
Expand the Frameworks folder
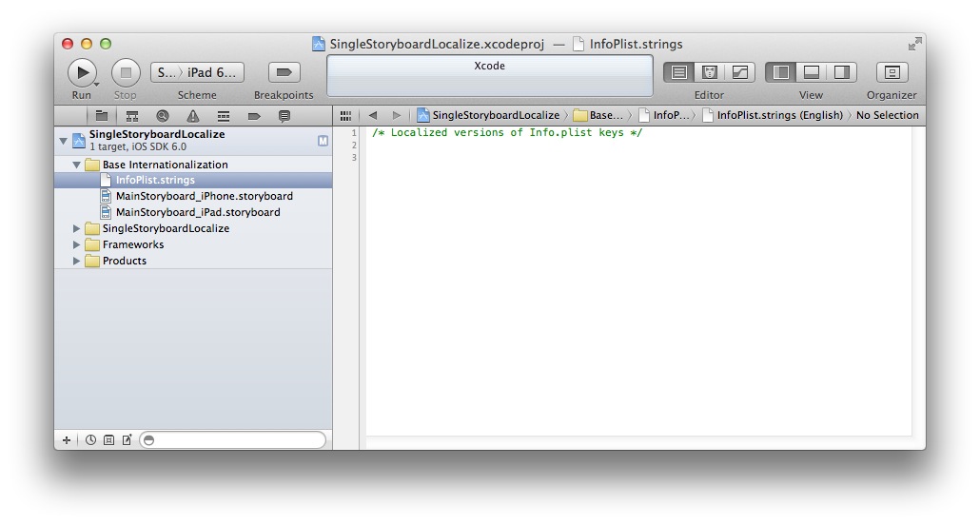[76, 245]
